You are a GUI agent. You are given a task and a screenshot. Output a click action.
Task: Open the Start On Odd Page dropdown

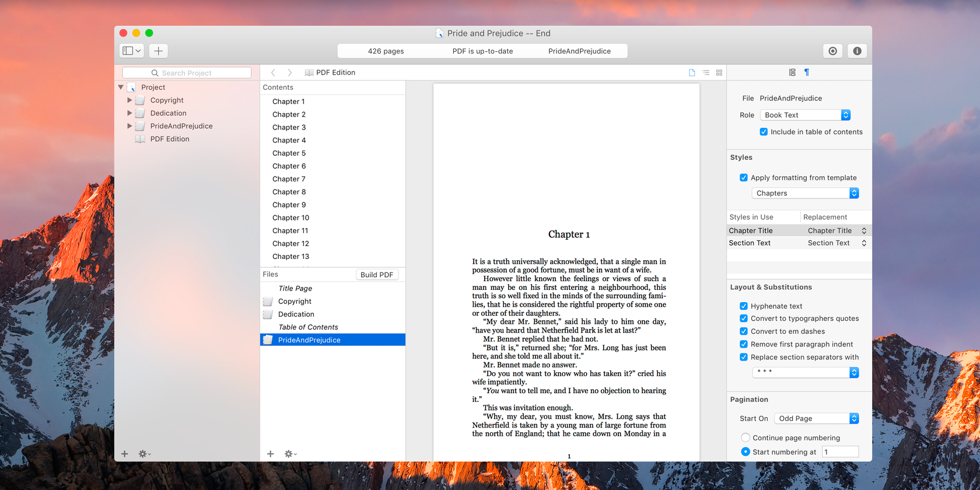(x=816, y=418)
